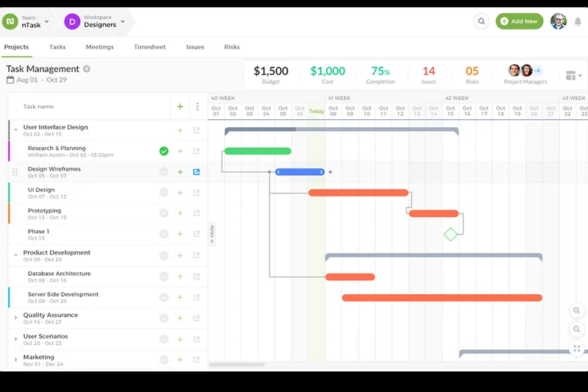588x392 pixels.
Task: Add a subtask under UI Design
Action: click(180, 193)
